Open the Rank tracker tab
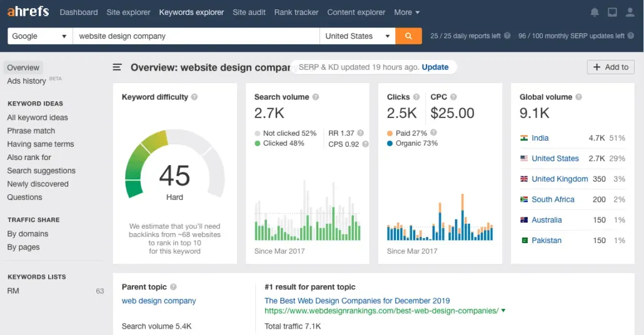Screen dimensions: 644x335 (x=296, y=12)
